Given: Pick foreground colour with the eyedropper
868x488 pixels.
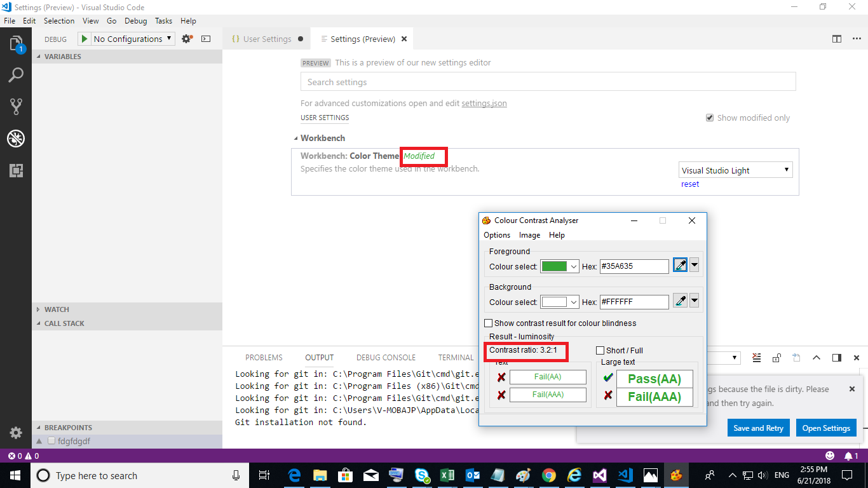Looking at the screenshot, I should tap(680, 266).
